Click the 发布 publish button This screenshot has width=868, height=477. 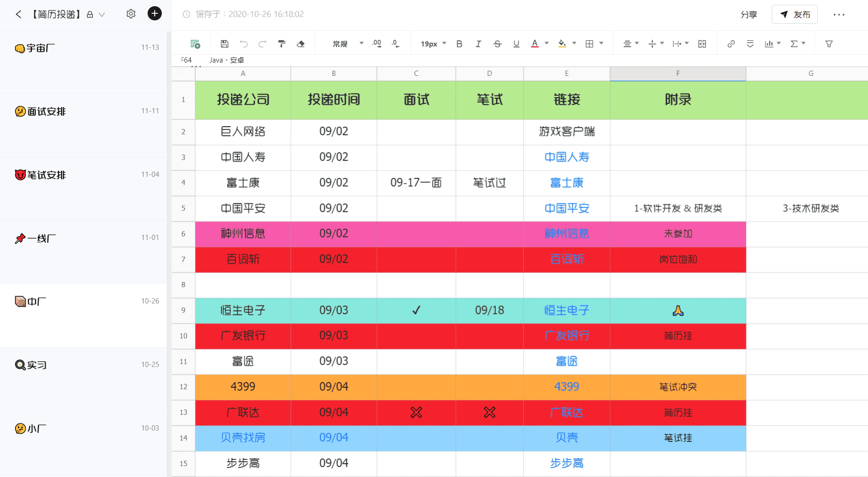click(x=795, y=14)
